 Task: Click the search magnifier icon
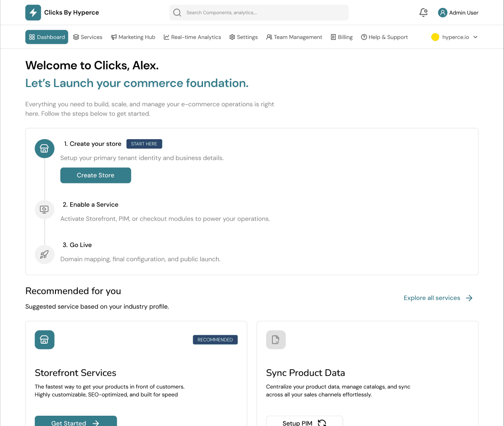(x=177, y=13)
